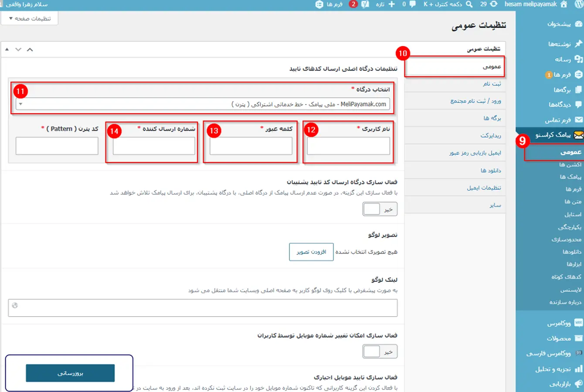This screenshot has width=584, height=392.
Task: Open the پیامک ها submenu item
Action: (570, 177)
